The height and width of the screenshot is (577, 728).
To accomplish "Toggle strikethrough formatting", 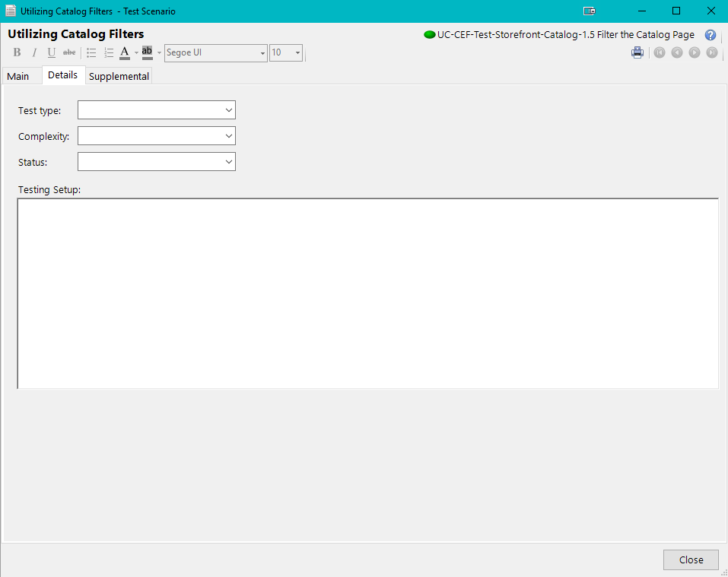I will click(69, 52).
